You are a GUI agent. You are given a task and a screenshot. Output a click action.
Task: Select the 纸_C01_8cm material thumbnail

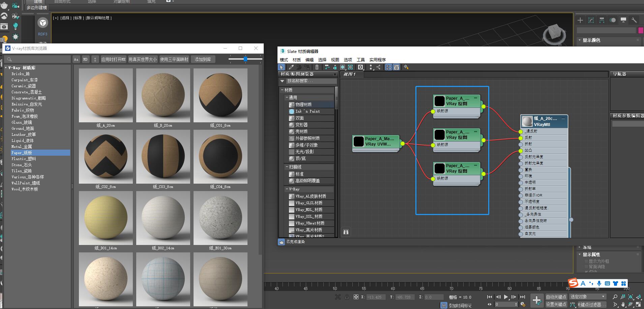pos(221,95)
